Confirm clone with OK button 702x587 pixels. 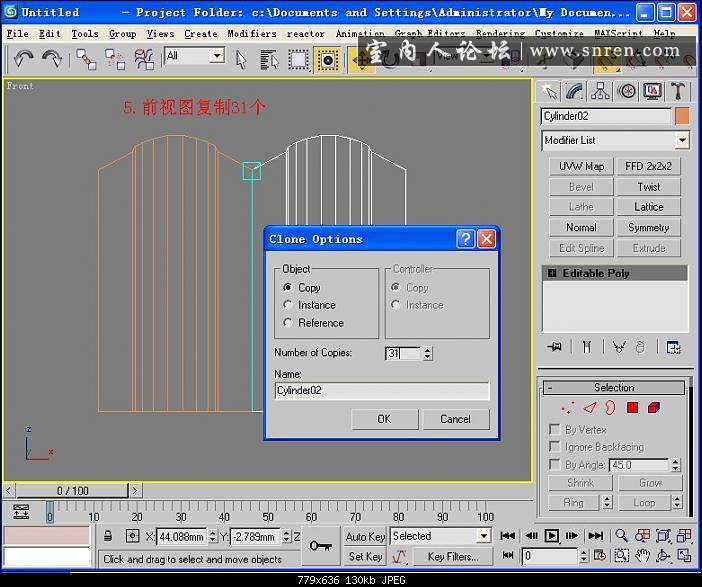pyautogui.click(x=385, y=419)
